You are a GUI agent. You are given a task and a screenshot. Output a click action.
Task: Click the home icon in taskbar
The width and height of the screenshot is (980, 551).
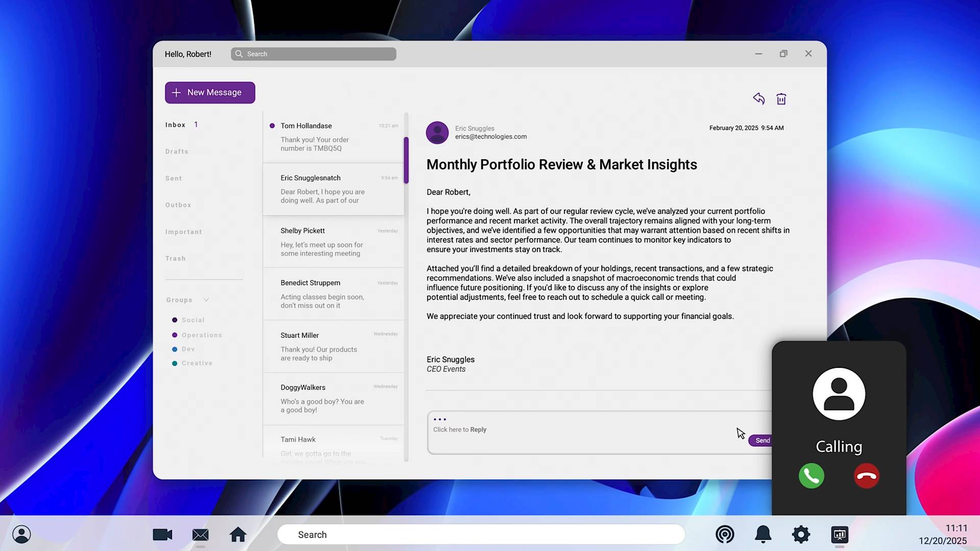238,534
